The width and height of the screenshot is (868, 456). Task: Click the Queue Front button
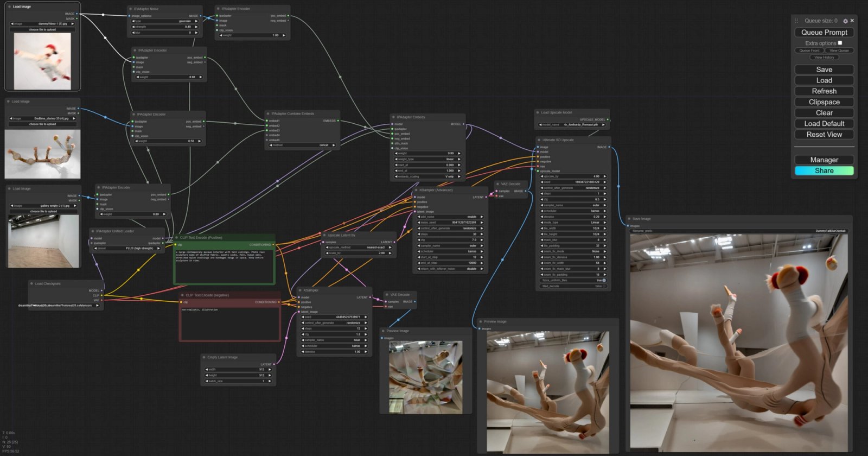pyautogui.click(x=809, y=50)
